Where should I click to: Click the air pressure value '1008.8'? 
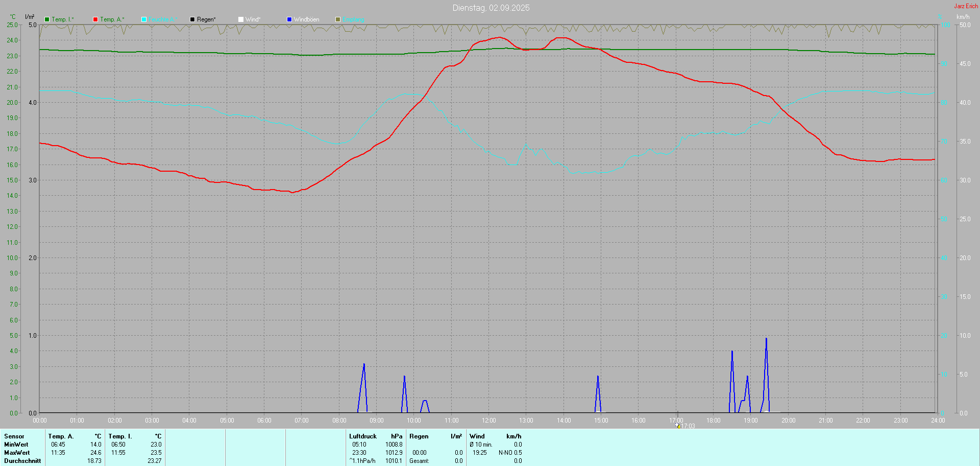pyautogui.click(x=394, y=445)
